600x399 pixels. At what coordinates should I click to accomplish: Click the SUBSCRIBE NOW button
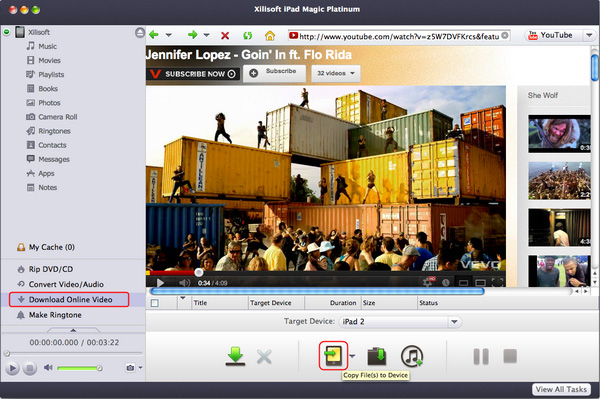[193, 74]
